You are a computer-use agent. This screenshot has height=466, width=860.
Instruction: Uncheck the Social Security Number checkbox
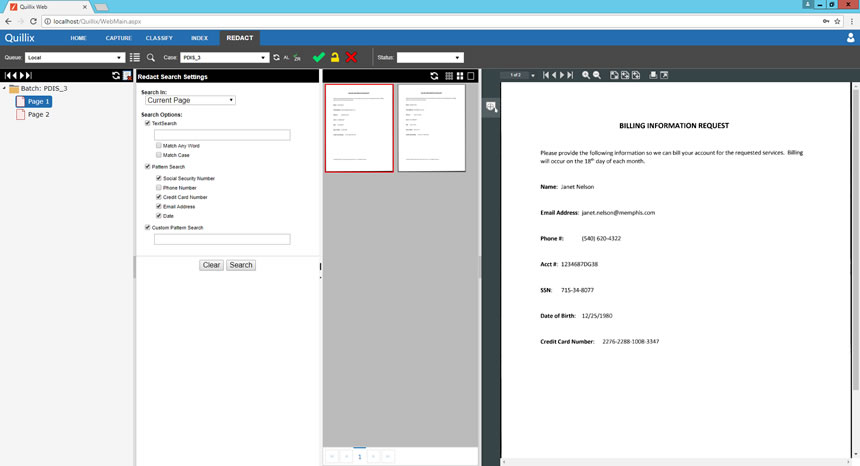coord(159,178)
